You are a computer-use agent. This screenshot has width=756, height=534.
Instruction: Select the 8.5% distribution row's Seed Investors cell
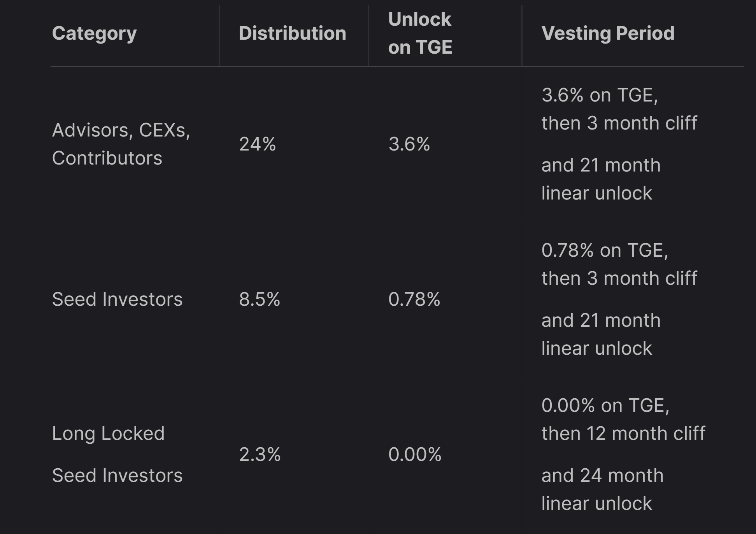point(117,299)
